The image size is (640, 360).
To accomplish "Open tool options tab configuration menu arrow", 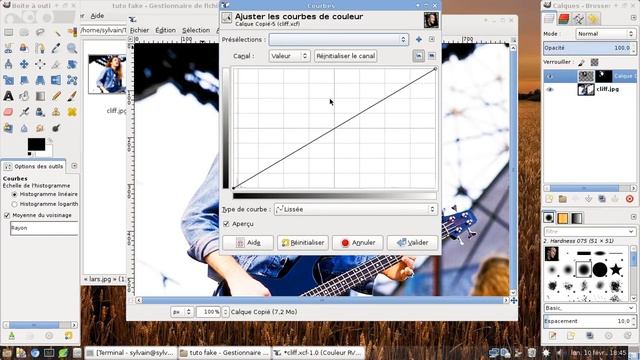I will tap(74, 166).
